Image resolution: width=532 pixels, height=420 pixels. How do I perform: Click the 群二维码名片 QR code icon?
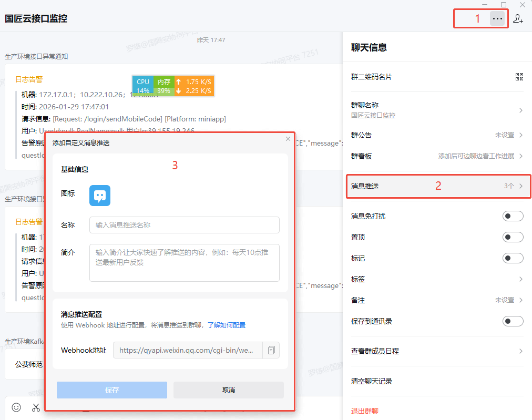point(519,77)
